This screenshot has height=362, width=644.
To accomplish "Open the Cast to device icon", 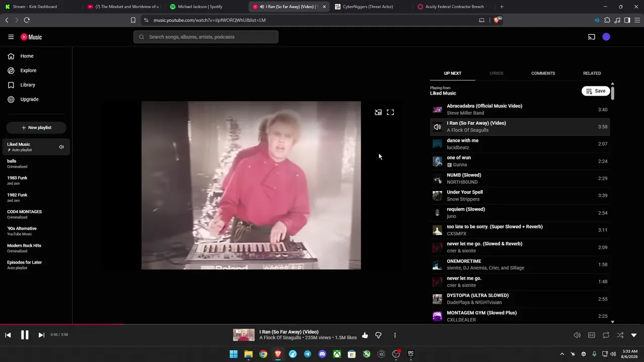I will [x=592, y=37].
